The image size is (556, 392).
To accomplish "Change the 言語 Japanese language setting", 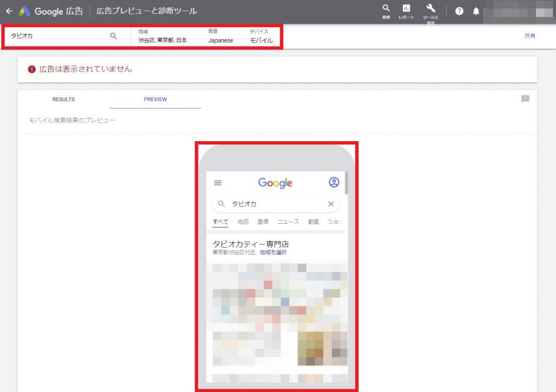I will (x=220, y=36).
